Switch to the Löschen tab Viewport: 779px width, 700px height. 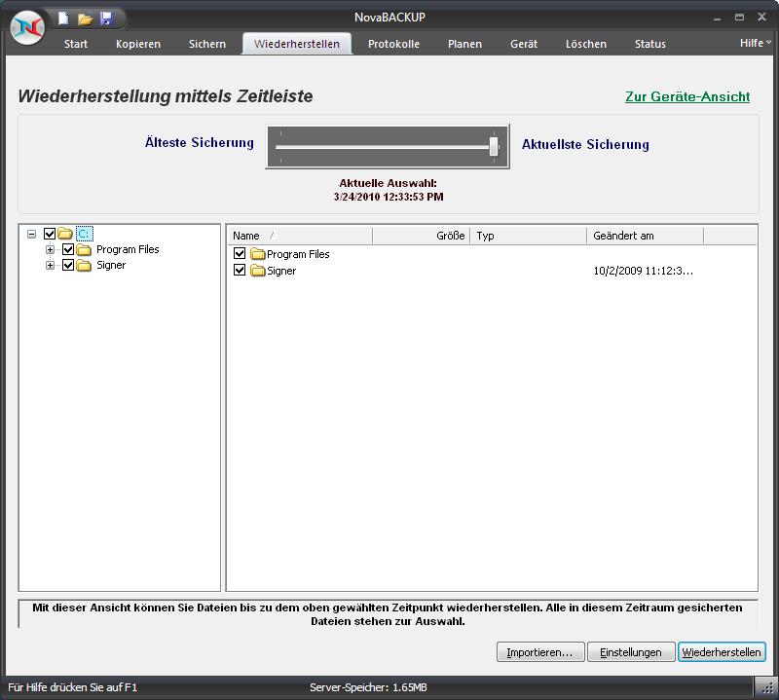point(586,44)
